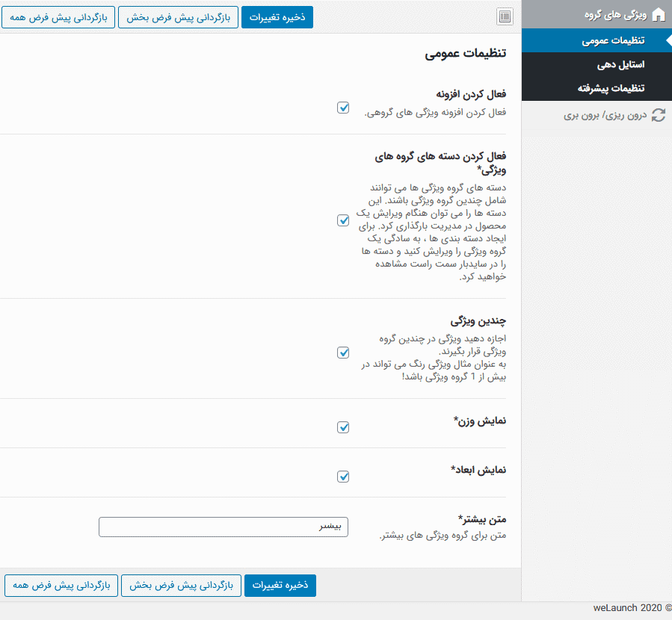Click the description فعال کردن افزونه ویژگی های گروهی
This screenshot has width=672, height=620.
(435, 113)
